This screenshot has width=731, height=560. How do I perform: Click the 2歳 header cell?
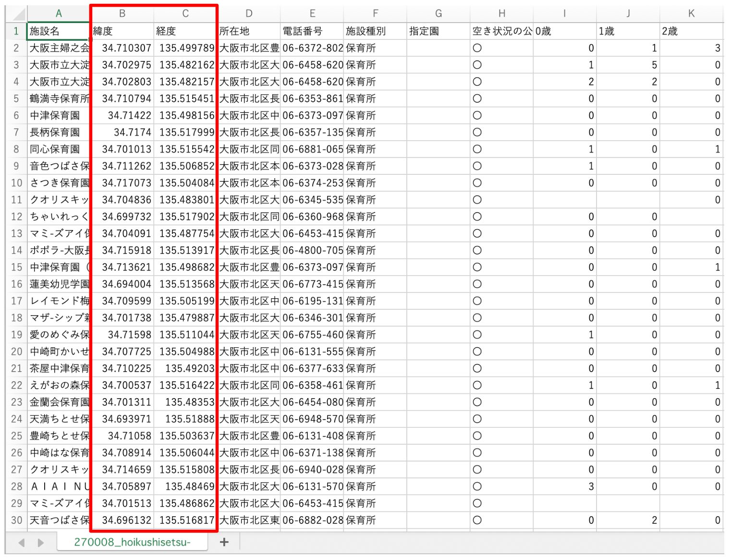[x=692, y=31]
